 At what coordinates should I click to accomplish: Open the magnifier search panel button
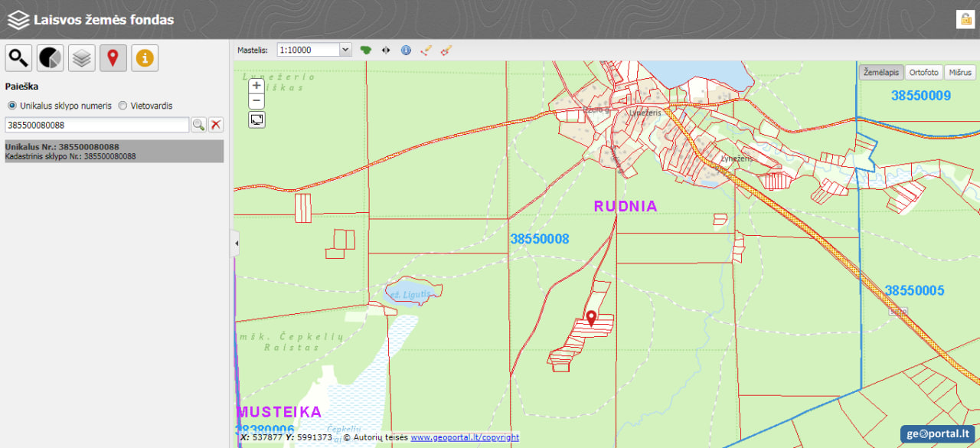(x=19, y=58)
